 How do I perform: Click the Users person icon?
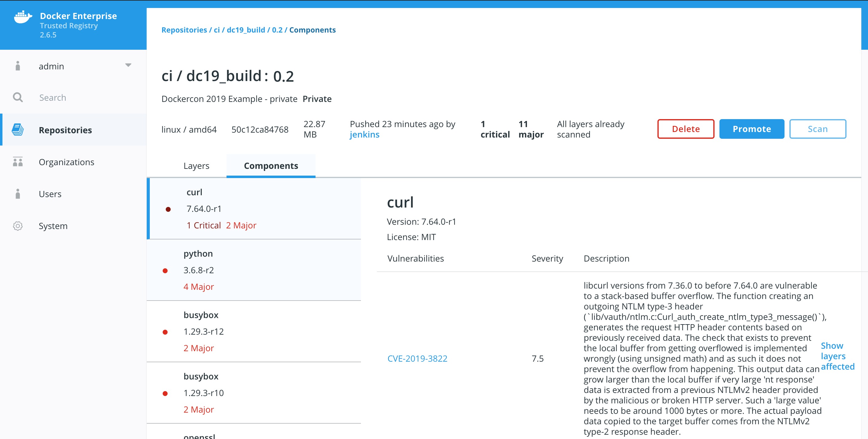(18, 194)
